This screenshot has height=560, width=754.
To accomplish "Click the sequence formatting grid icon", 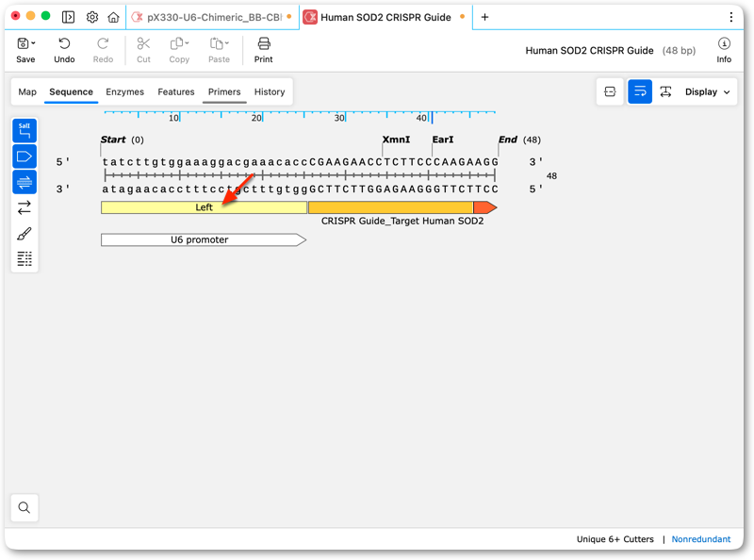I will 25,259.
